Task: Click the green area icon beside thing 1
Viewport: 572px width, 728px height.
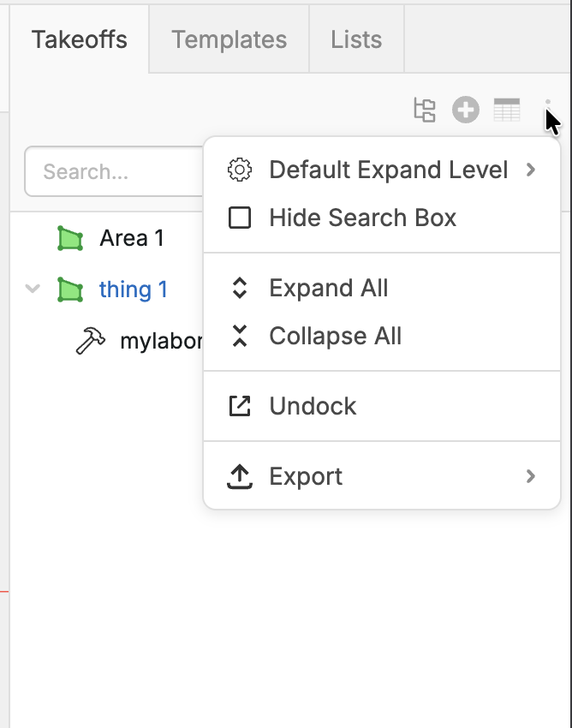Action: (x=70, y=290)
